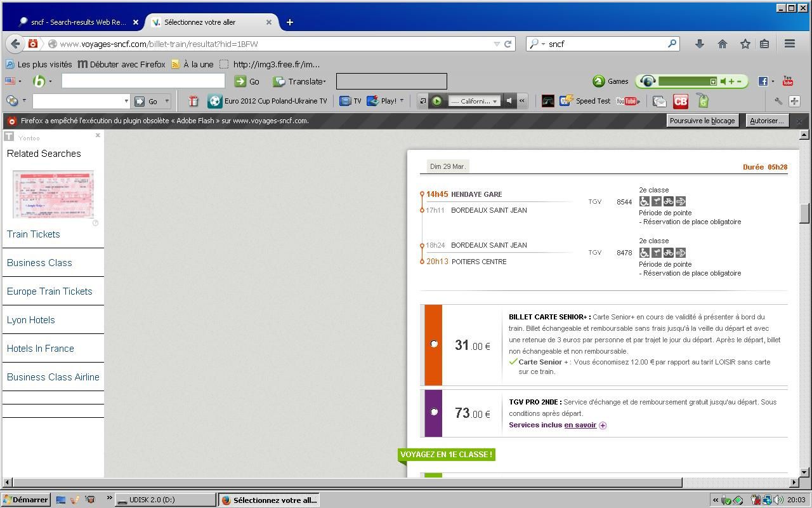This screenshot has height=508, width=812.
Task: Click wheelchair accessibility icon for TGV 8544
Action: click(645, 201)
